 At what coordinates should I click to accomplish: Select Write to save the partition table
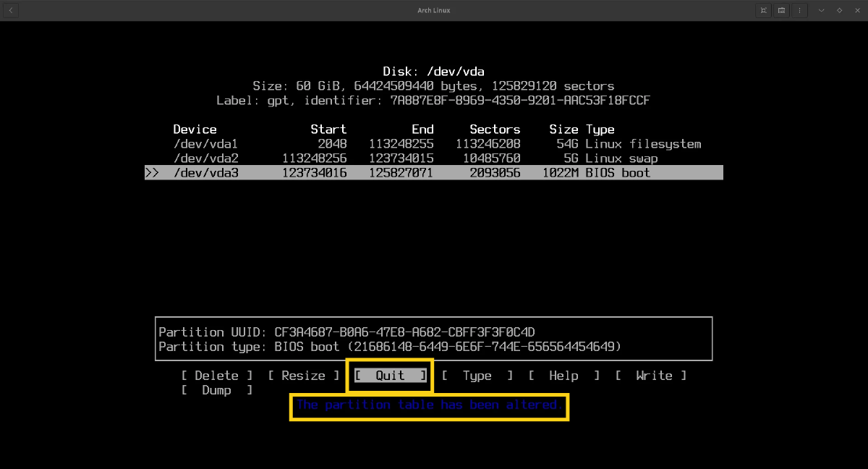(650, 376)
